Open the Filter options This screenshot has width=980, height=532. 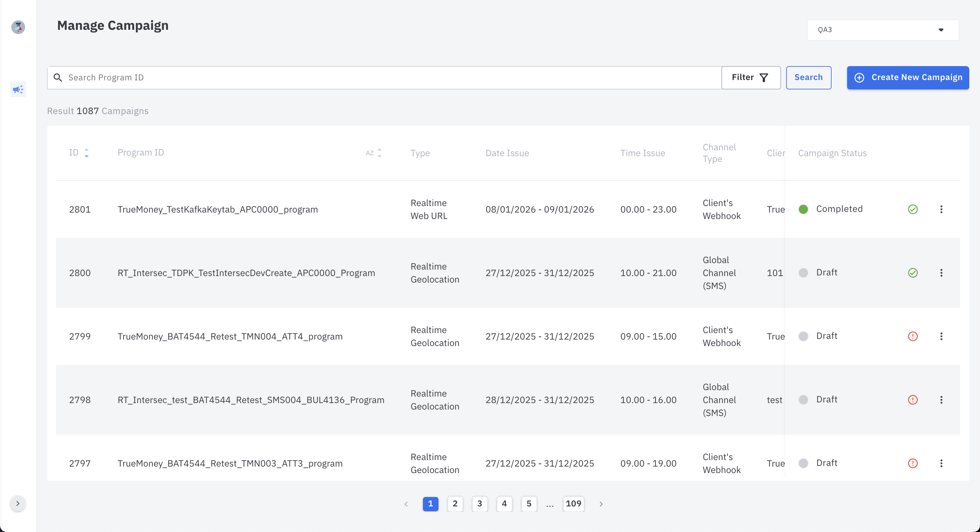pos(751,77)
